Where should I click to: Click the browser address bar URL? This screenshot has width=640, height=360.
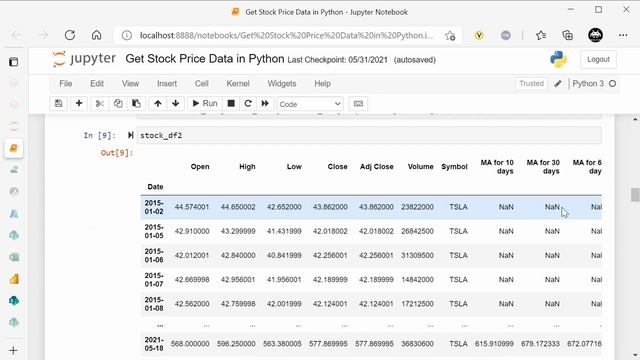coord(286,36)
